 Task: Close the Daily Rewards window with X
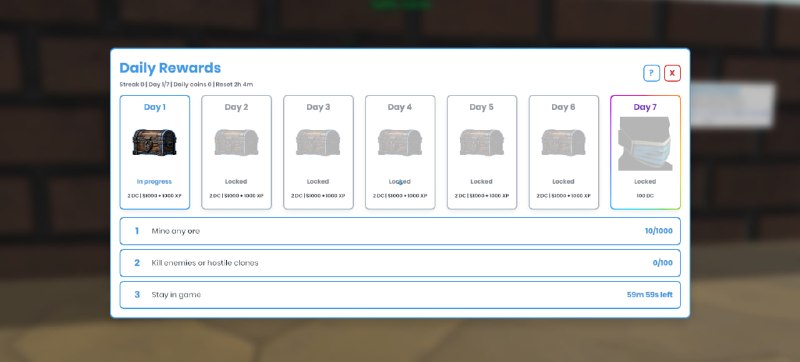pyautogui.click(x=672, y=73)
